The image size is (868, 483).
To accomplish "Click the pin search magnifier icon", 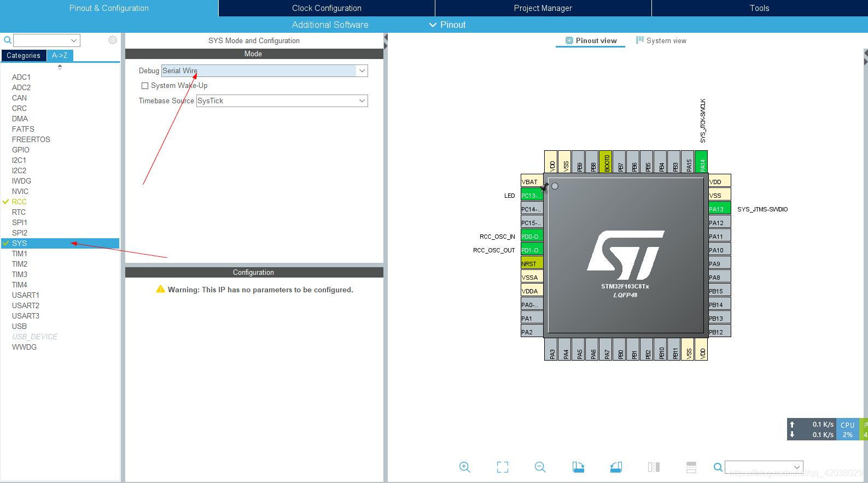I will [718, 467].
